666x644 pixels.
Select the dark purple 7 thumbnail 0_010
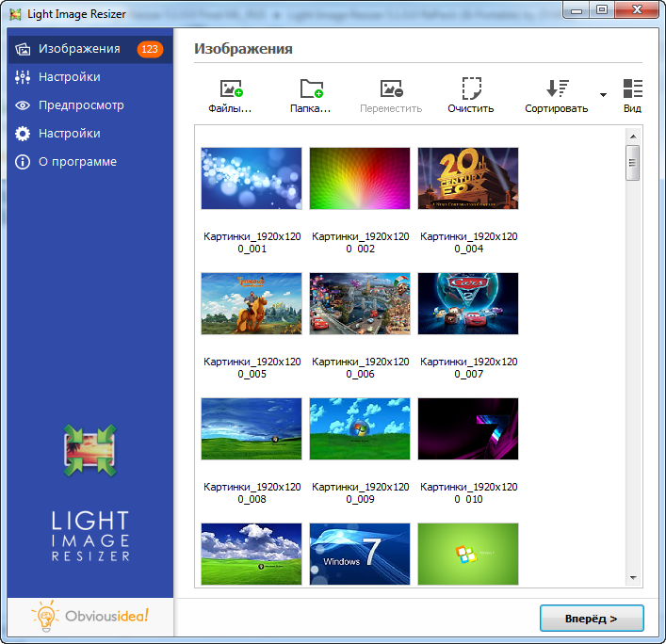coord(468,428)
